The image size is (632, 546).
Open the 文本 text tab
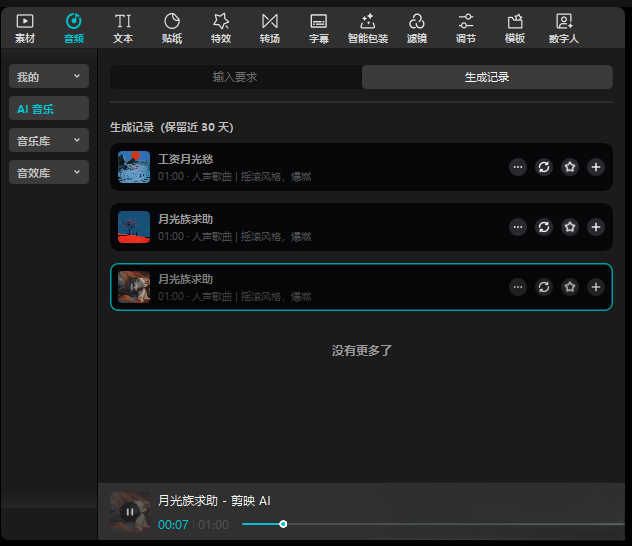click(x=123, y=29)
